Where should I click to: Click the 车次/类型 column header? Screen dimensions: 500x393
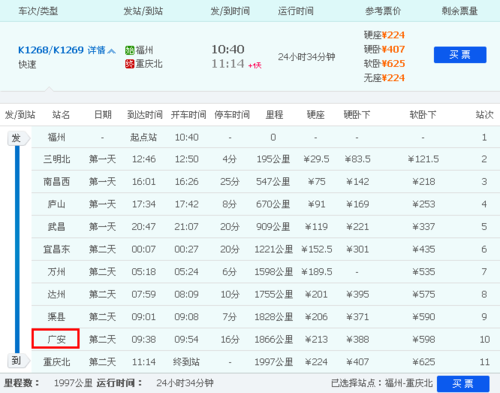(38, 11)
